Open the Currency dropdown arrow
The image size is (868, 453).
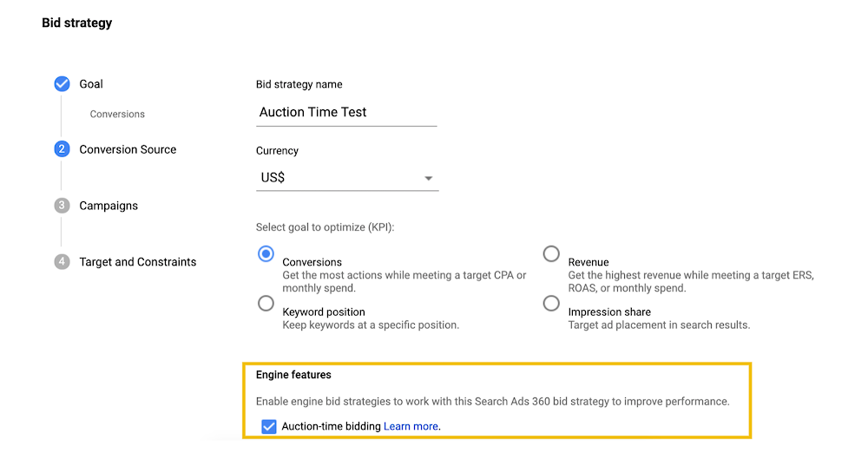[428, 178]
